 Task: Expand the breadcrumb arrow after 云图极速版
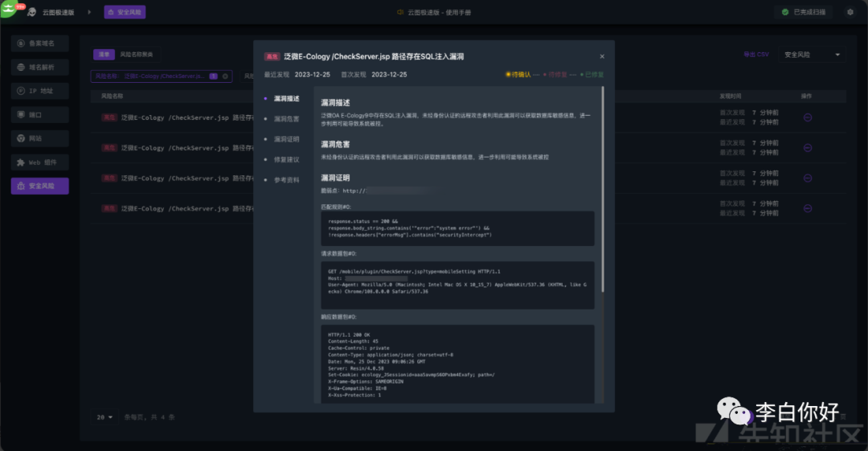[x=89, y=12]
